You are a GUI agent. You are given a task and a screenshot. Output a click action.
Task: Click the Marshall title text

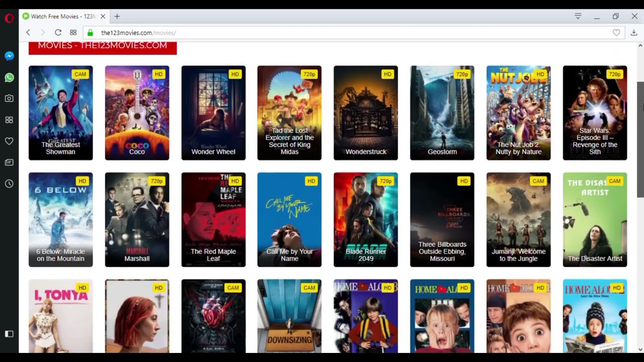click(137, 258)
